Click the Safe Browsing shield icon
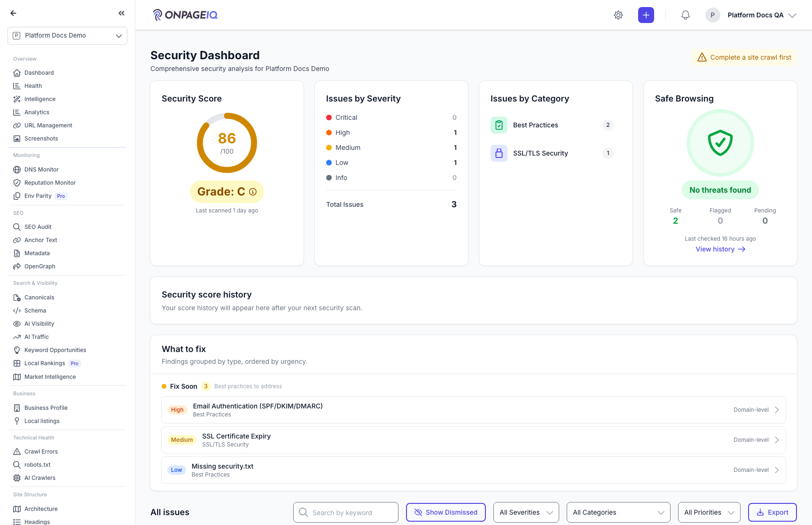 click(x=720, y=143)
